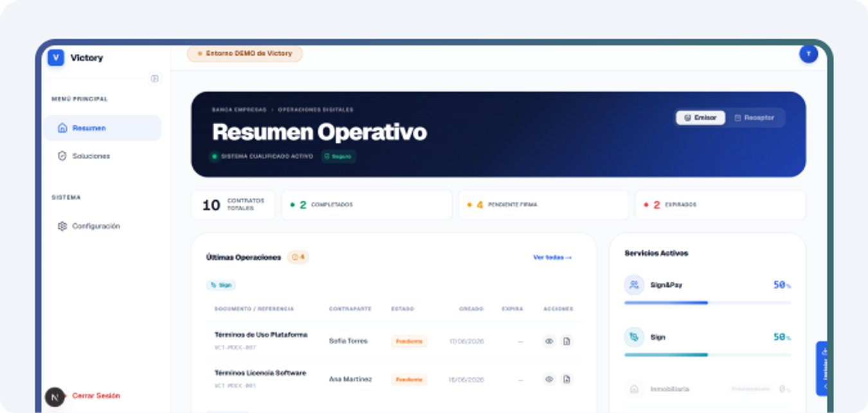This screenshot has height=413, width=868.
Task: Click the 2 Expirados card
Action: point(720,205)
